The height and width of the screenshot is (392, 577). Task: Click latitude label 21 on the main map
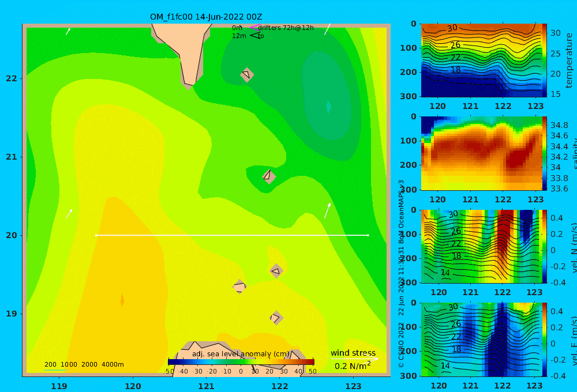(x=12, y=157)
